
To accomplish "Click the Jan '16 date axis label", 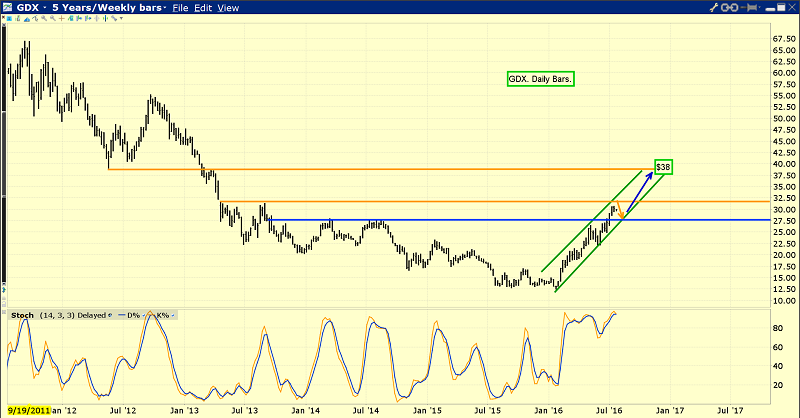I will pos(549,410).
